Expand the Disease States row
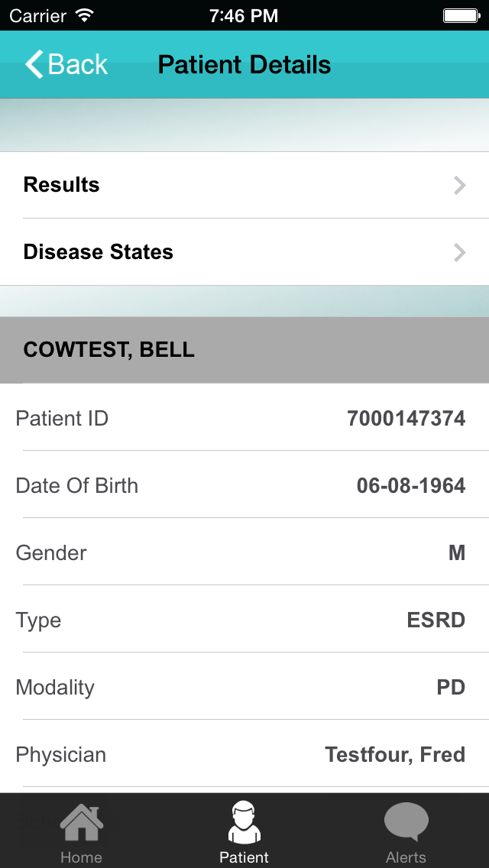Image resolution: width=489 pixels, height=868 pixels. pos(244,252)
